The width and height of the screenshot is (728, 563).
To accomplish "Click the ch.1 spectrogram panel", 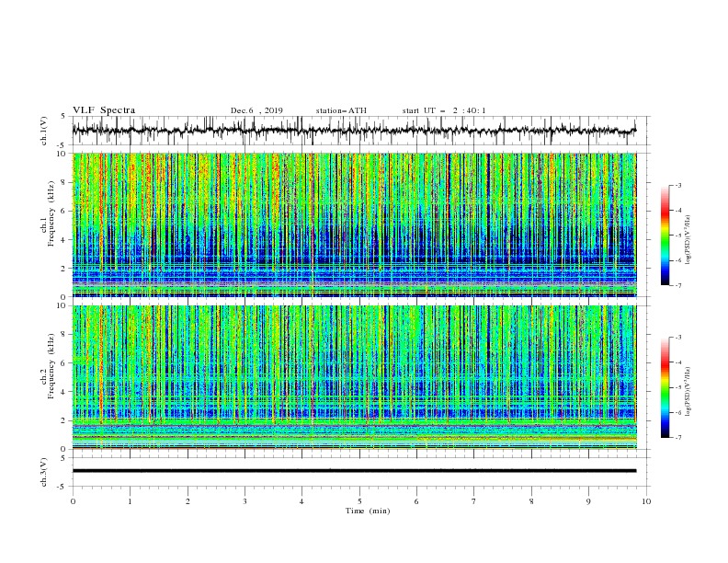I will [355, 224].
